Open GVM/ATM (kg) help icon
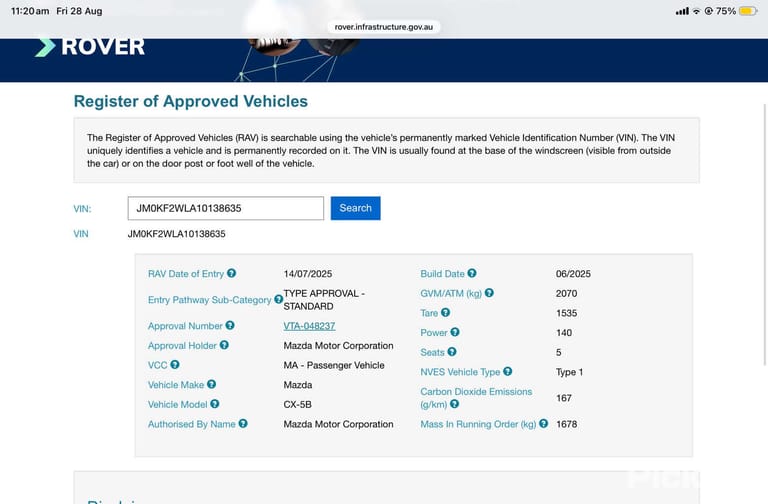Viewport: 768px width, 504px height. [489, 293]
